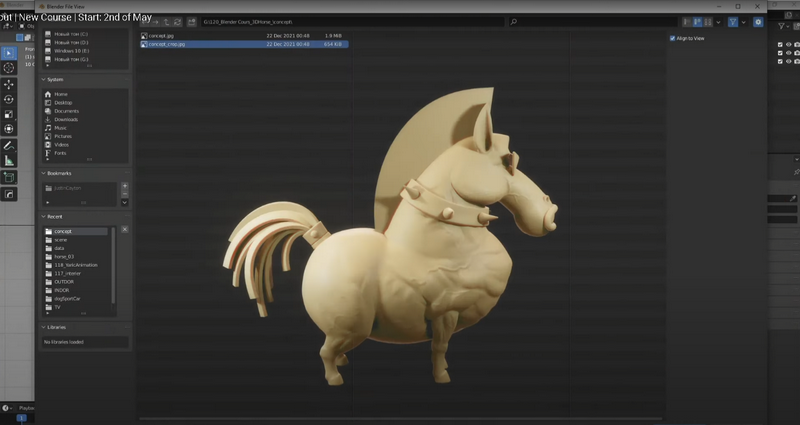Hide third outliner item with eye icon
Screen dimensions: 800x425
789,61
